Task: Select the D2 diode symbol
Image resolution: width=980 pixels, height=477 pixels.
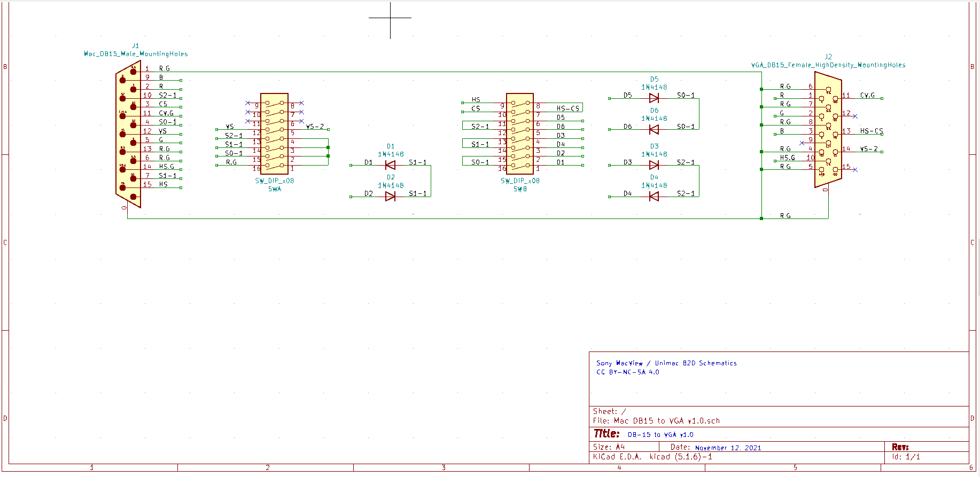Action: [391, 197]
